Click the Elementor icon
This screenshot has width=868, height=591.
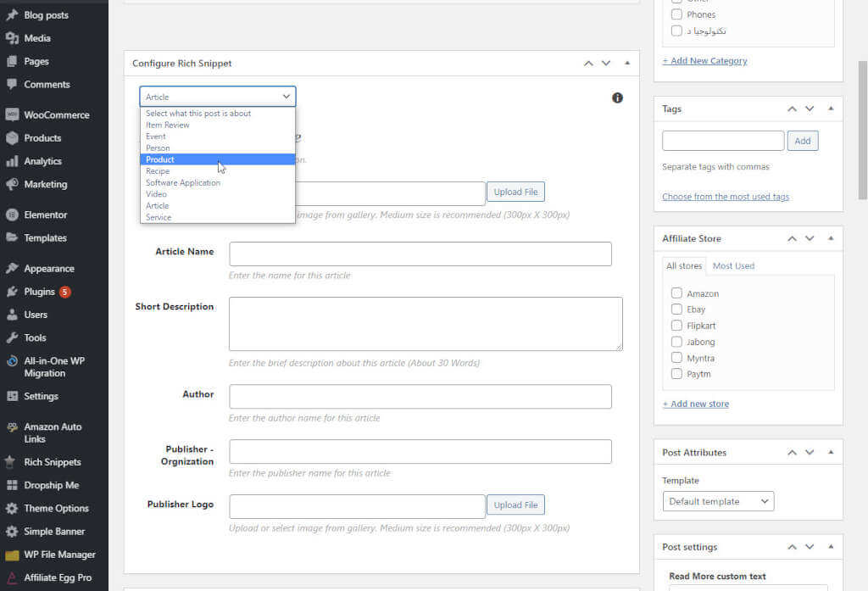pyautogui.click(x=12, y=215)
